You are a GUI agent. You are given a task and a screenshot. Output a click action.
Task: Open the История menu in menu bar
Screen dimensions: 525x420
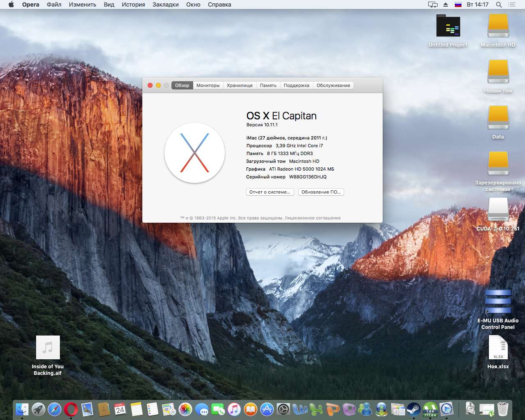(133, 5)
